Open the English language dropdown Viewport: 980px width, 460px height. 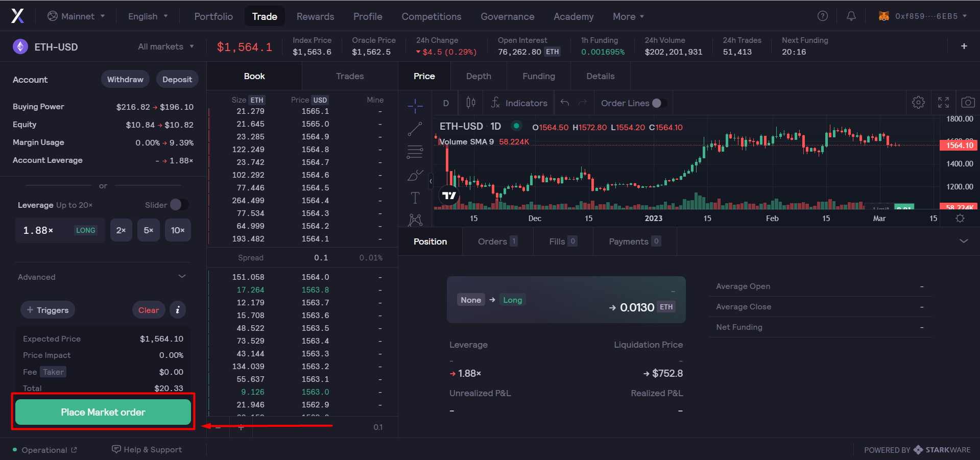click(x=148, y=16)
